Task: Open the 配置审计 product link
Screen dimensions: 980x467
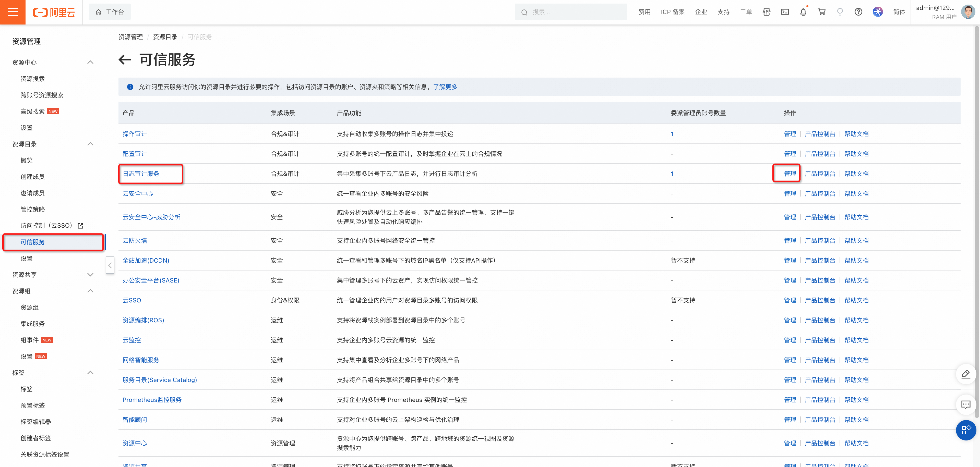Action: 135,154
